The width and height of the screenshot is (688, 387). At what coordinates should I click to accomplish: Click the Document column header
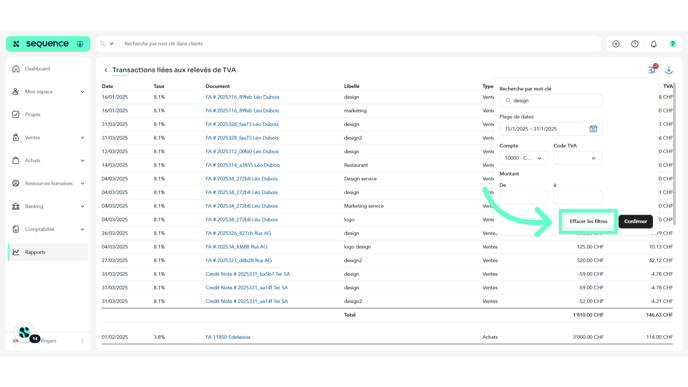point(218,86)
